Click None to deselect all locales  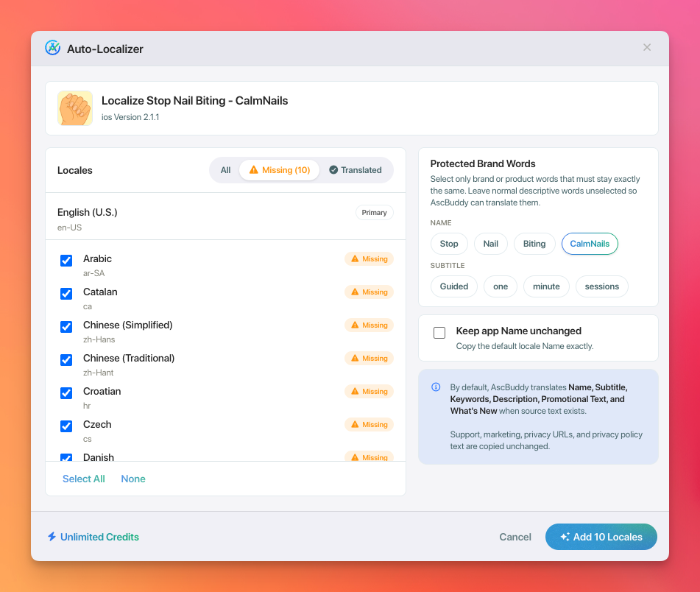point(133,479)
